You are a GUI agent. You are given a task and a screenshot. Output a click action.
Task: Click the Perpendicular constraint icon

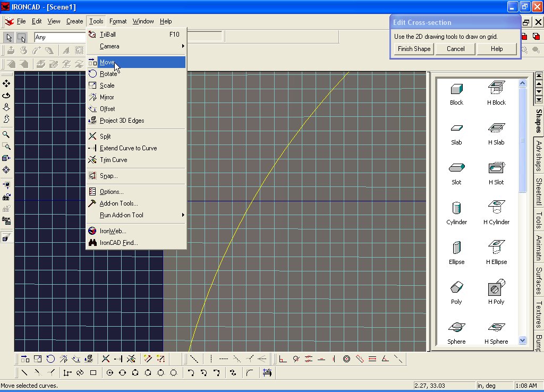283,359
